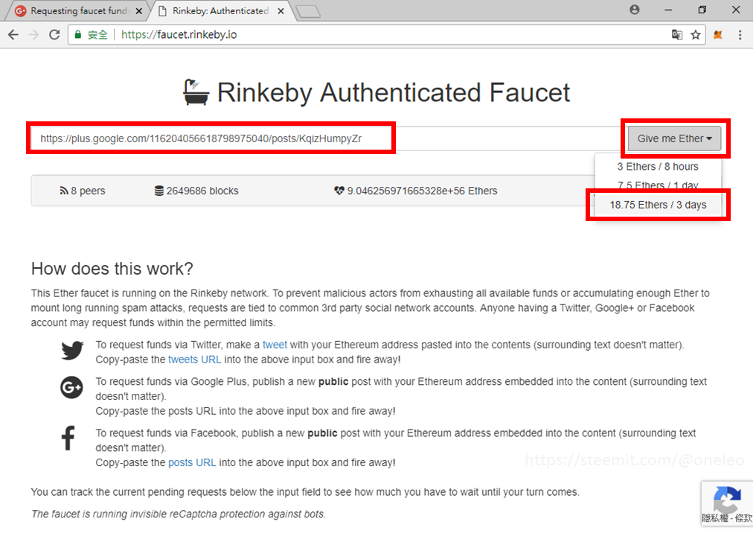This screenshot has width=756, height=536.
Task: Click the Rinkeby Authenticated Faucet title
Action: (x=394, y=92)
